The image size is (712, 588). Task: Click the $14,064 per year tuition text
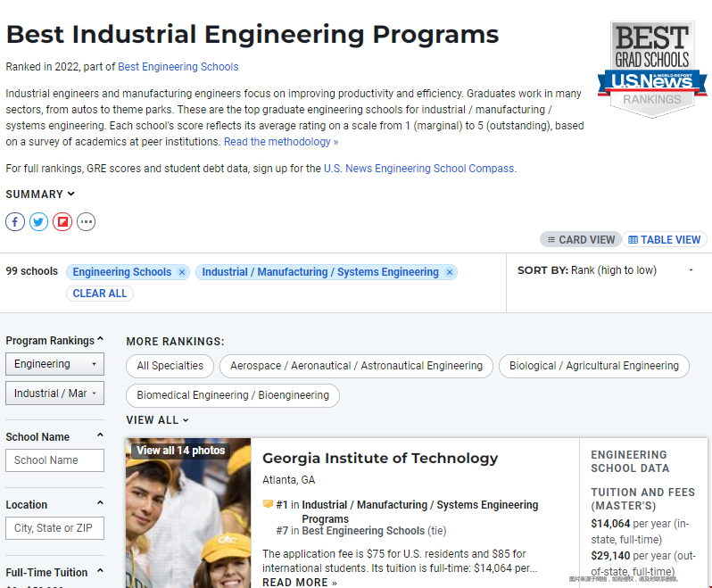click(x=640, y=531)
